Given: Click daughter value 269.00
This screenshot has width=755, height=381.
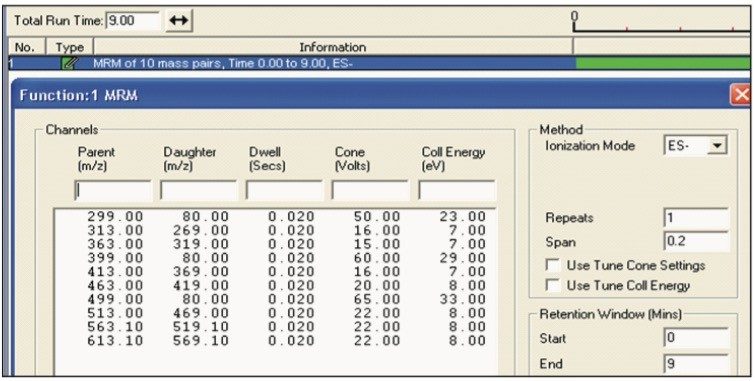Looking at the screenshot, I should pos(201,231).
